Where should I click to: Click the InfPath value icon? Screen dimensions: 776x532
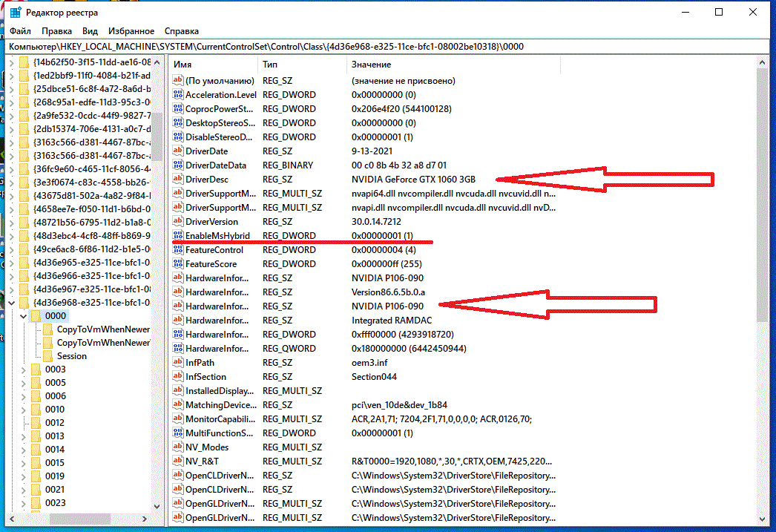pyautogui.click(x=177, y=363)
